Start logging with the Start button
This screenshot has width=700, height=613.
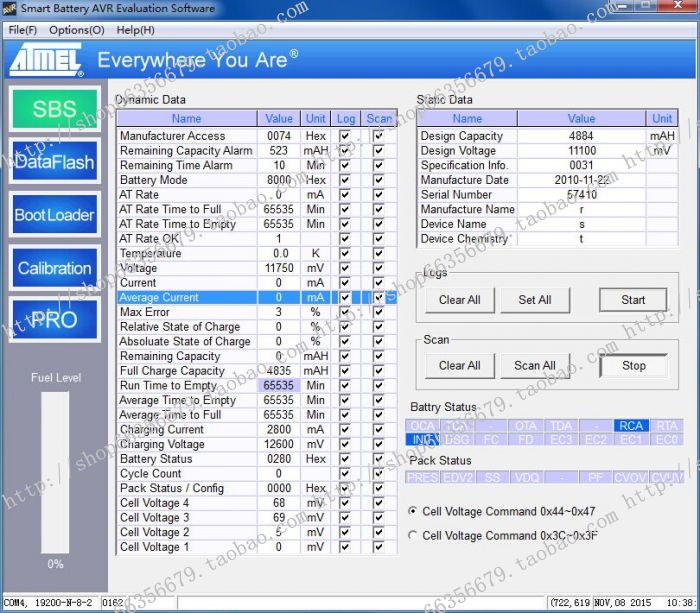coord(633,300)
